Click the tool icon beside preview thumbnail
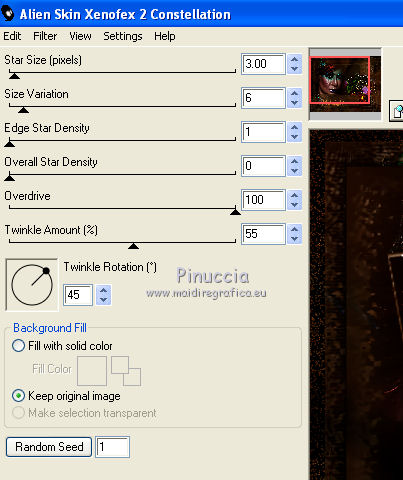 click(397, 111)
